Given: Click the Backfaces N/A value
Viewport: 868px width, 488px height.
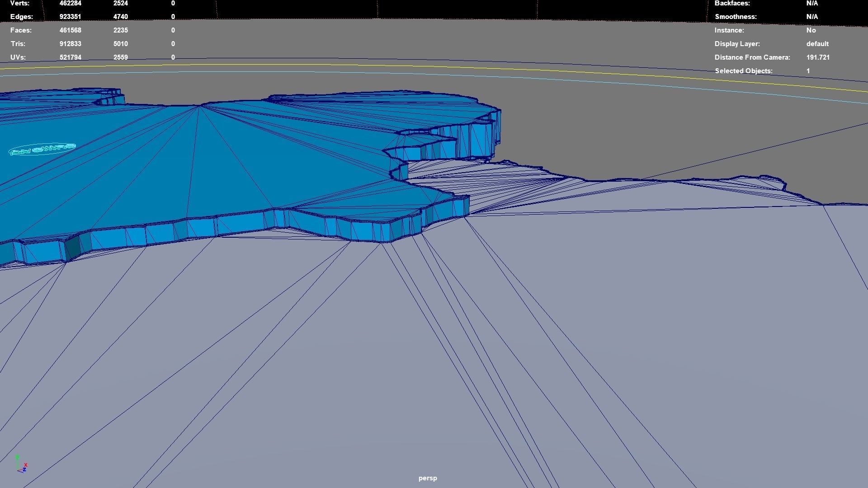Looking at the screenshot, I should tap(812, 3).
